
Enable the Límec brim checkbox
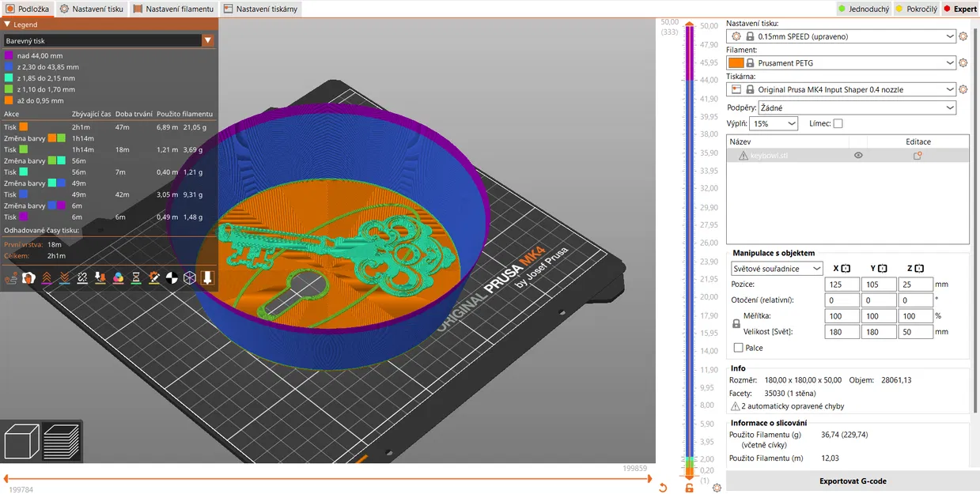click(x=838, y=123)
